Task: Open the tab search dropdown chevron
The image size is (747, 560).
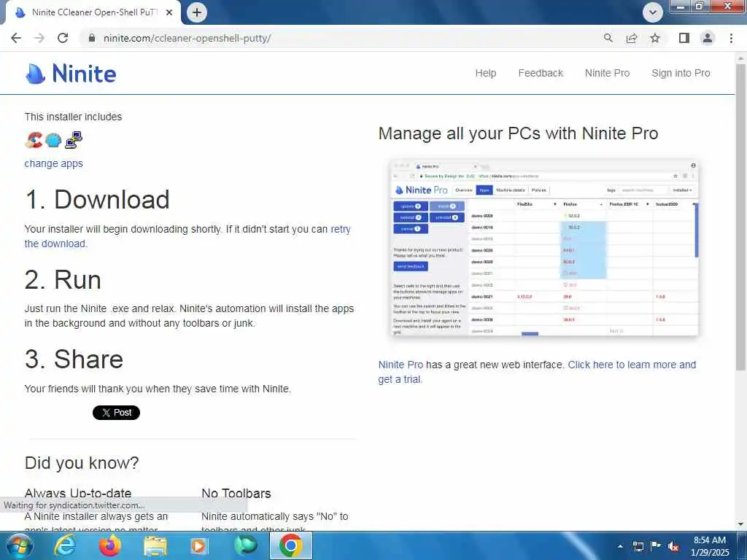Action: [653, 12]
